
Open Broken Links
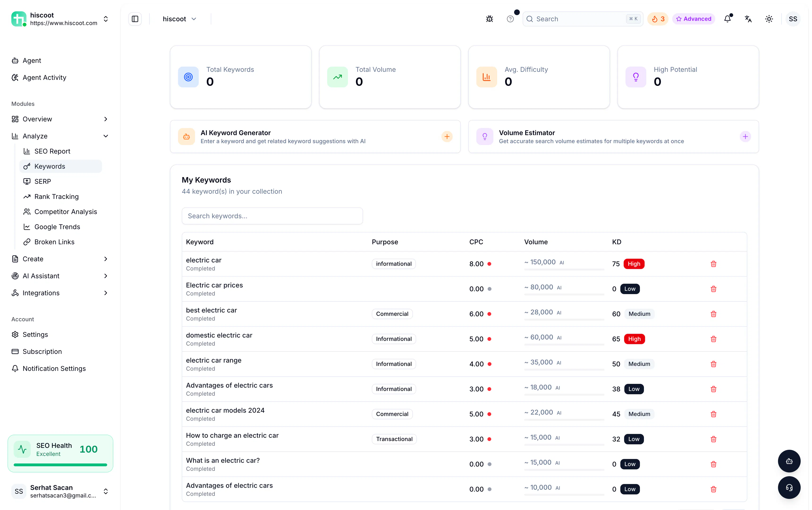(61, 242)
